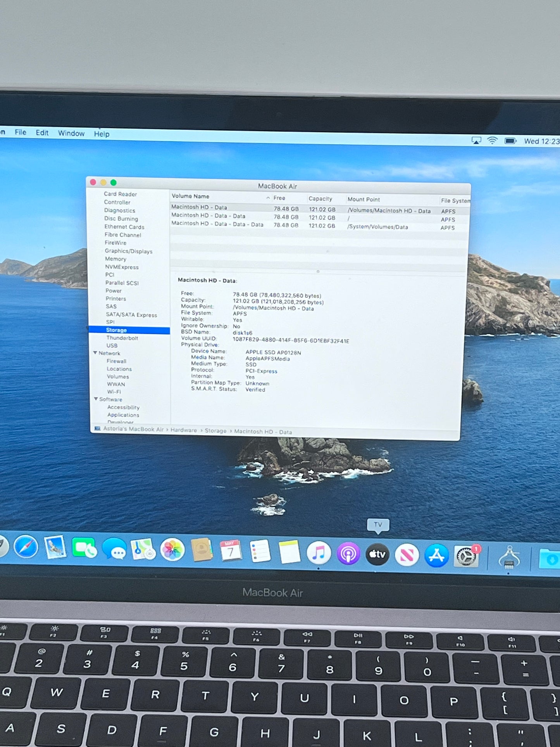Select Disc Burning in sidebar
The height and width of the screenshot is (747, 560).
click(x=121, y=218)
